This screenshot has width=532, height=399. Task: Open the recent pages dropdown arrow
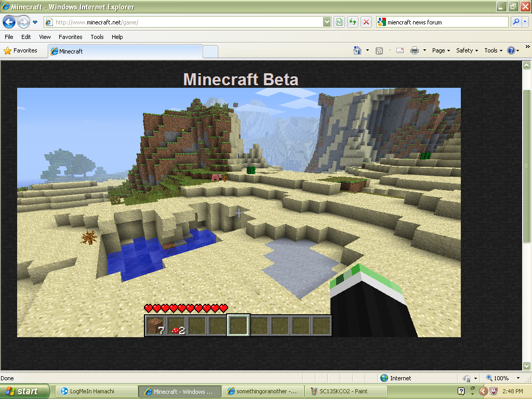click(35, 22)
